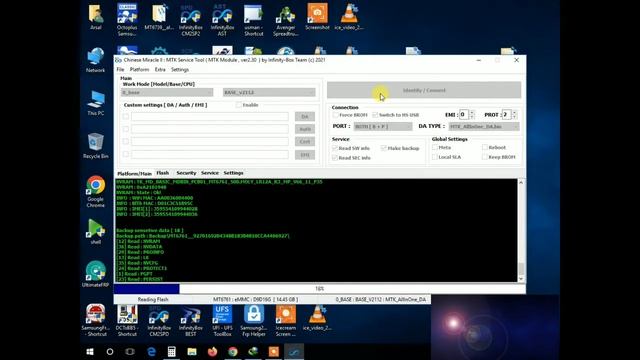The width and height of the screenshot is (640, 360).
Task: Tick the checkbox beside the DA path field
Action: click(x=126, y=116)
